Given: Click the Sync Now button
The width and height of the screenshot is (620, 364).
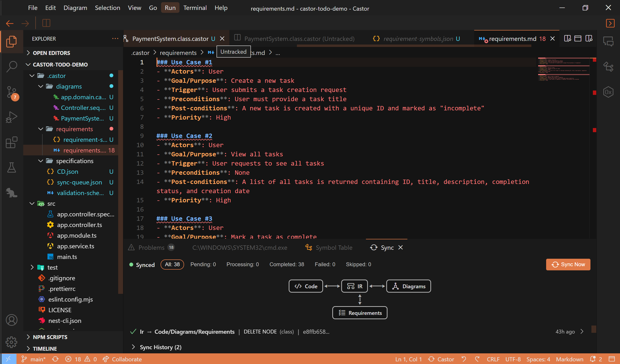Looking at the screenshot, I should click(568, 264).
